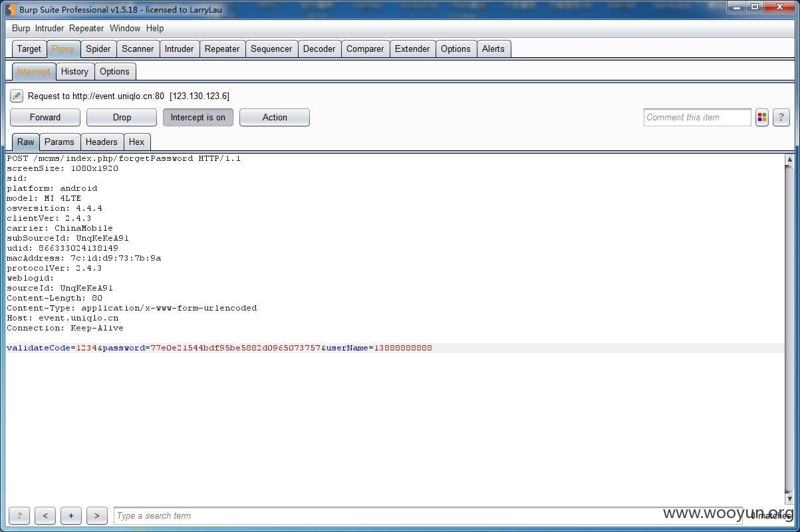
Task: Switch to the Scanner tab
Action: click(138, 49)
